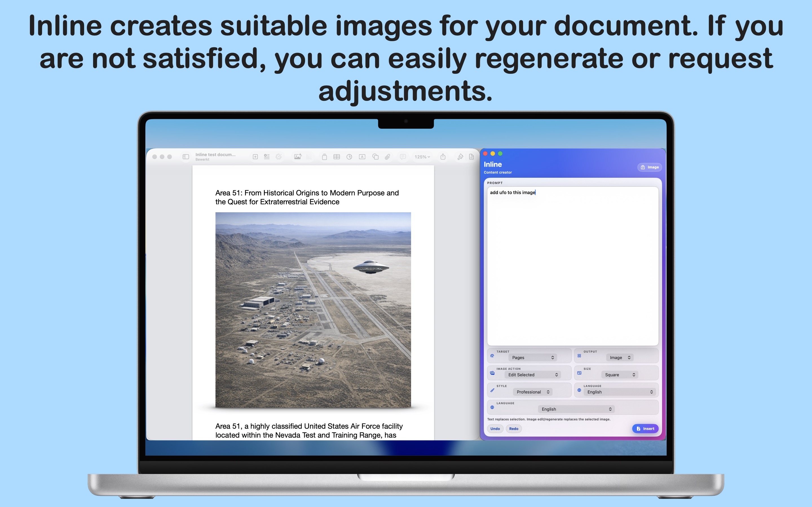Click the blue Insert button
Image resolution: width=812 pixels, height=507 pixels.
(x=645, y=428)
